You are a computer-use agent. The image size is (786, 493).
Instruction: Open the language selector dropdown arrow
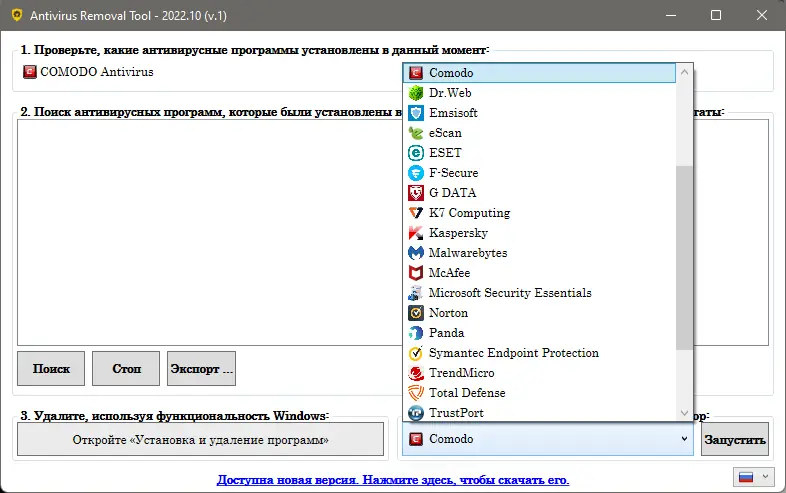click(x=765, y=477)
